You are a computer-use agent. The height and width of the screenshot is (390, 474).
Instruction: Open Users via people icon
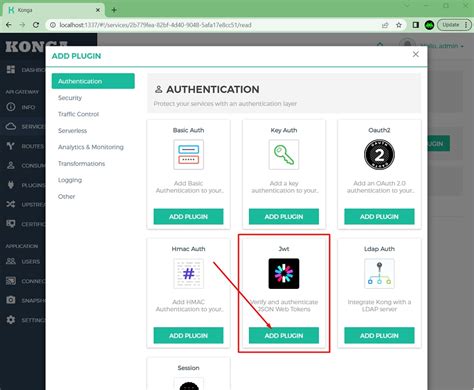click(11, 261)
